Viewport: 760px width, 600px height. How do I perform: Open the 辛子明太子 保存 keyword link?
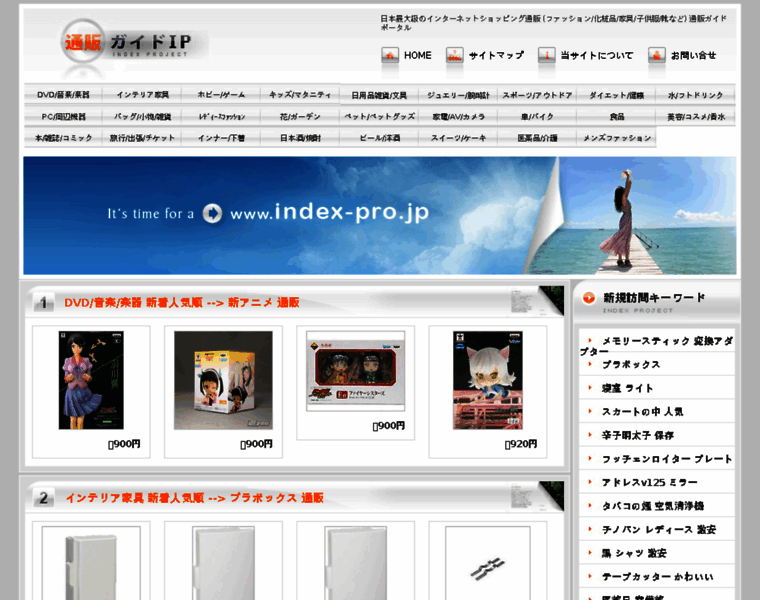(x=638, y=435)
